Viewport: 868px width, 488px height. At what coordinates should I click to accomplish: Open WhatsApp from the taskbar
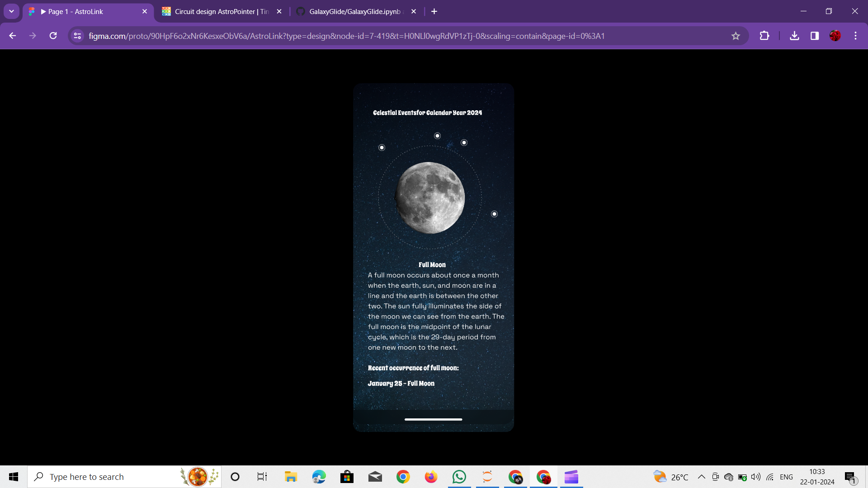tap(459, 477)
